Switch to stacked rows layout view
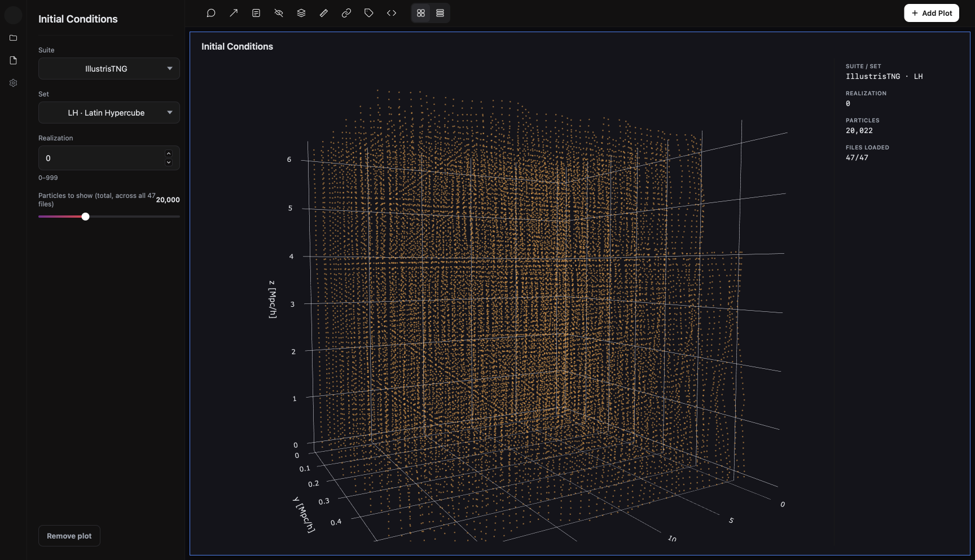The image size is (975, 560). click(x=440, y=13)
